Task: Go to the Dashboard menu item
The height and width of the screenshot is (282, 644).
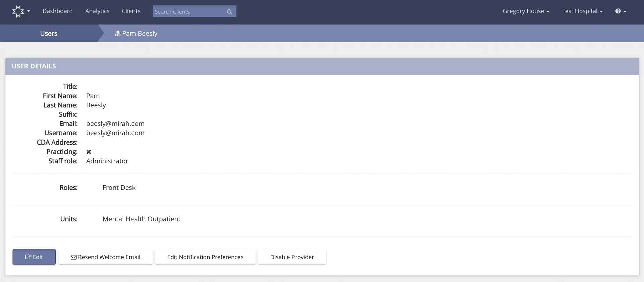Action: 58,11
